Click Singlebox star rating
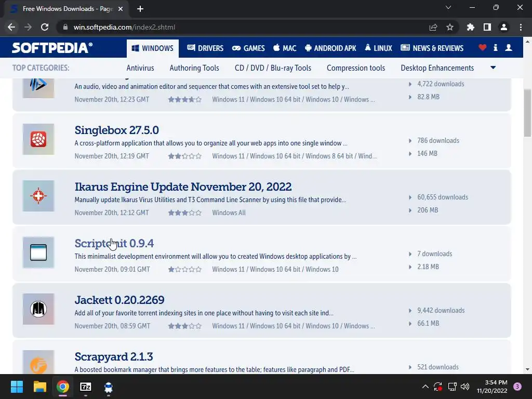 (x=185, y=156)
